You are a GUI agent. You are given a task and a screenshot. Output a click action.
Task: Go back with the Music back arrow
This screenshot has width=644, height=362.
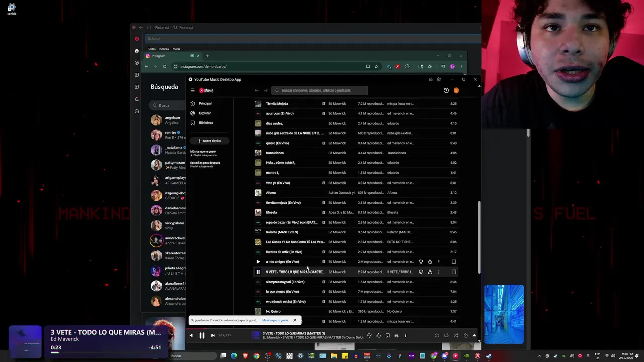[256, 90]
